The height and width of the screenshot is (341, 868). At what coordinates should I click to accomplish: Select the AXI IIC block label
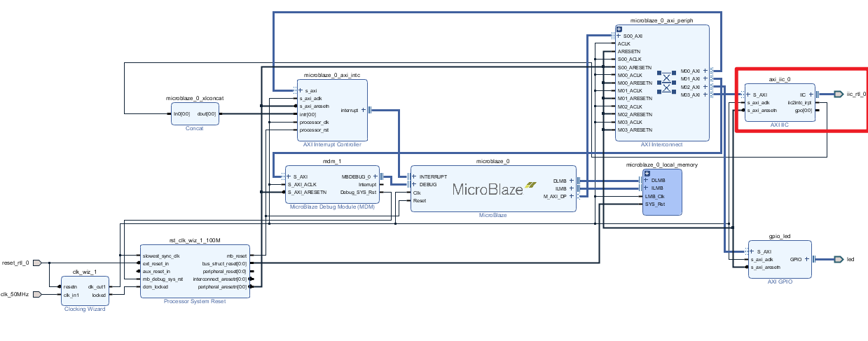click(780, 125)
